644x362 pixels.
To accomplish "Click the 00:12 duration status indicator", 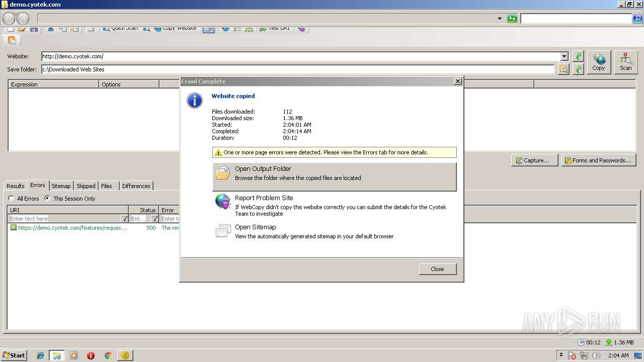I will pyautogui.click(x=589, y=342).
